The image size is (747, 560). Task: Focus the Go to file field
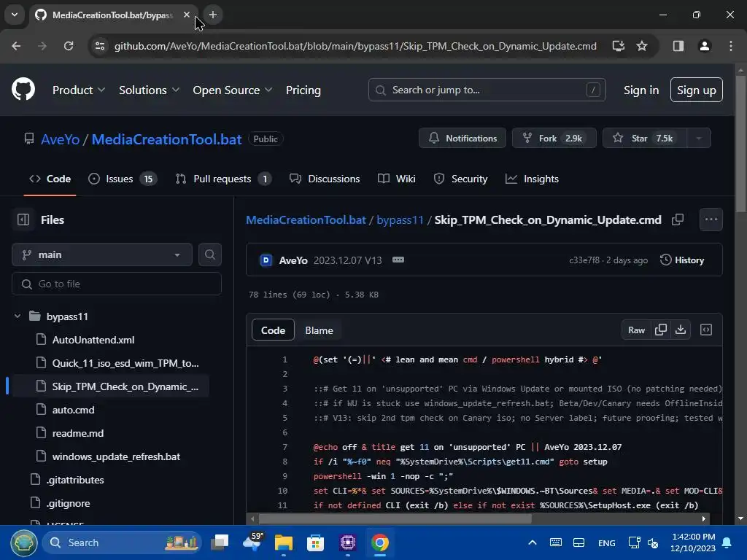coord(116,284)
